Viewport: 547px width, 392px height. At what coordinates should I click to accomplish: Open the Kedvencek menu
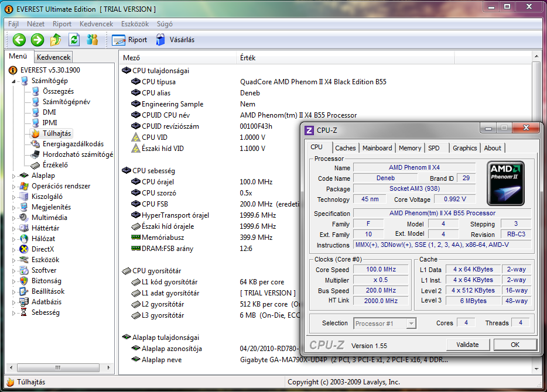(96, 24)
